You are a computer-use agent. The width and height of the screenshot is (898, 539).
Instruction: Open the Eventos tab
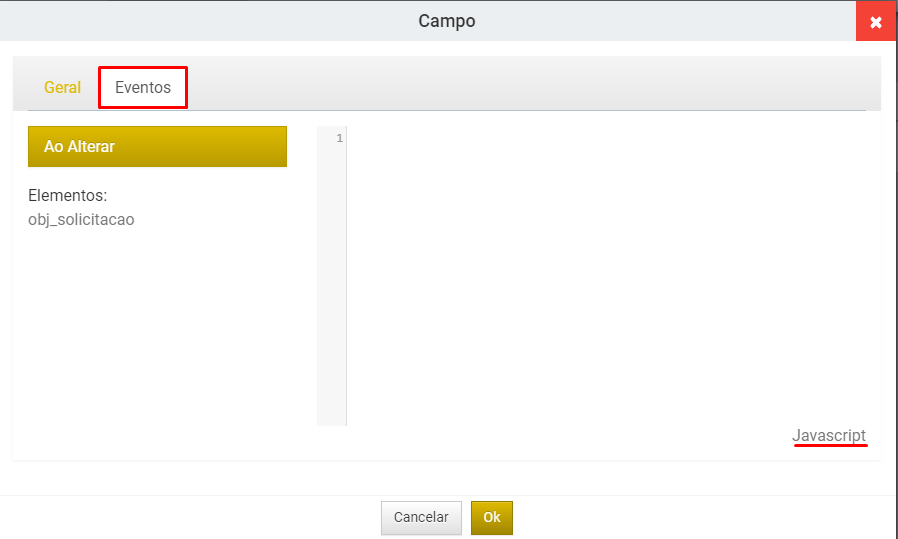coord(143,87)
